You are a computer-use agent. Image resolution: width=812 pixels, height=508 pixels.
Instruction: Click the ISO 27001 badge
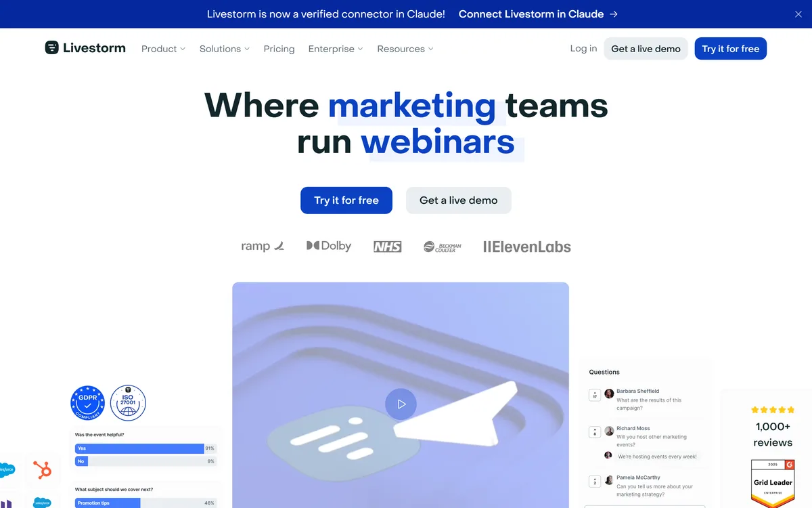coord(128,403)
